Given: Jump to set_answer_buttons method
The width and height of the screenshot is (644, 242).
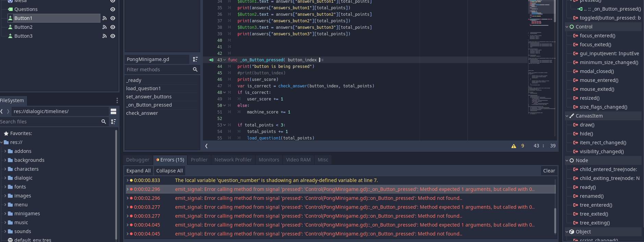Looking at the screenshot, I should point(162,97).
